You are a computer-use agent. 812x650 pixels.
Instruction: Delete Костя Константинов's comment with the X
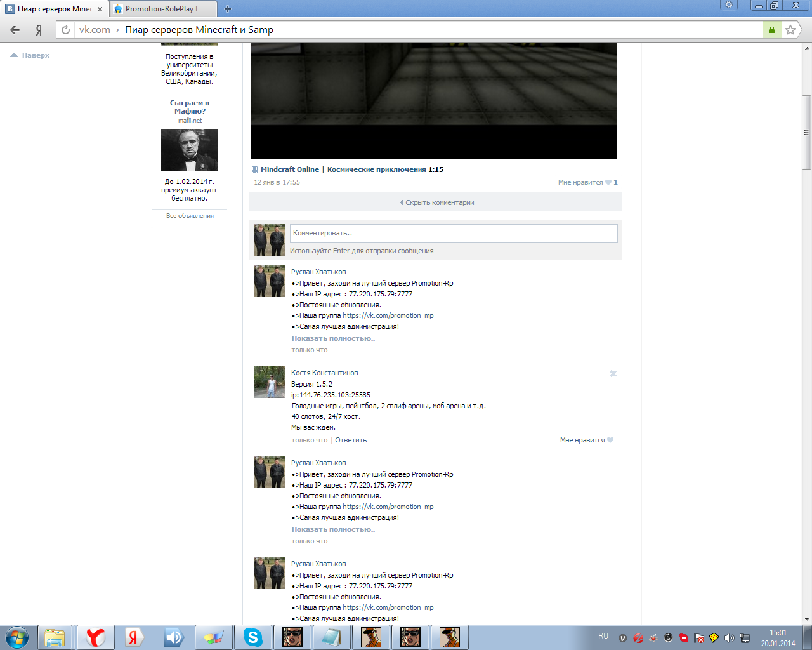click(x=613, y=373)
